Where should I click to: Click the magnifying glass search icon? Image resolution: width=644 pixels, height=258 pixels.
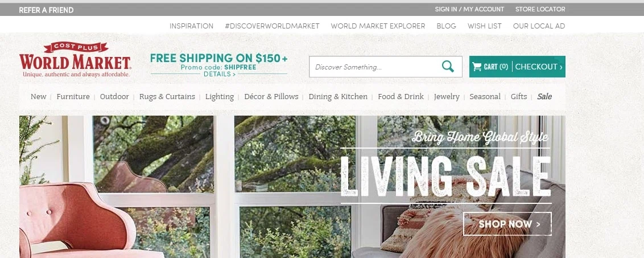pos(448,66)
